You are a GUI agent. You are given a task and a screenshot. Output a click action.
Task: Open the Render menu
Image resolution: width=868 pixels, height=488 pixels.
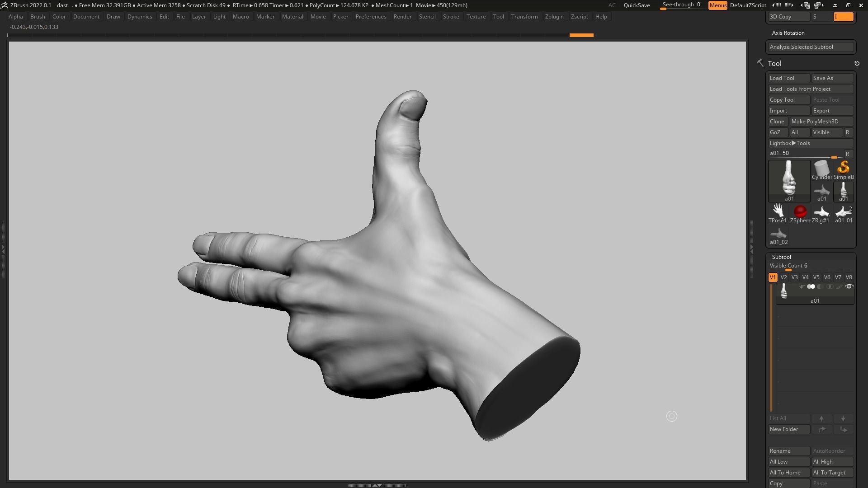[x=402, y=17]
